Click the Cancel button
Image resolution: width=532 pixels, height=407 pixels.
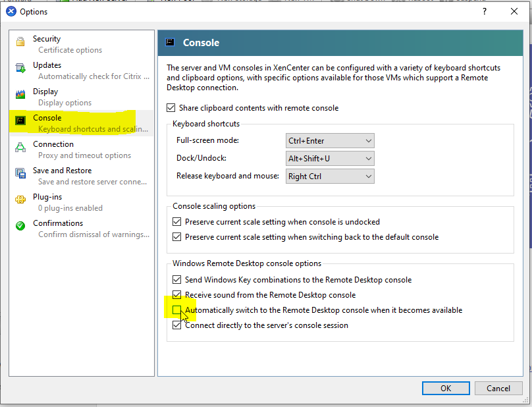coord(498,388)
